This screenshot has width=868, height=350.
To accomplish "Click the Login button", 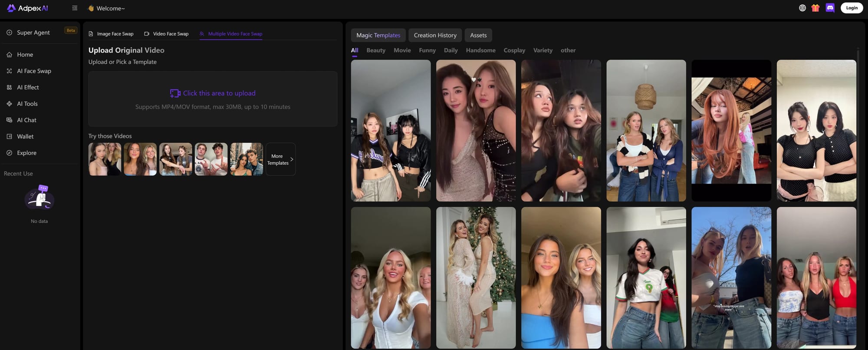I will 852,8.
